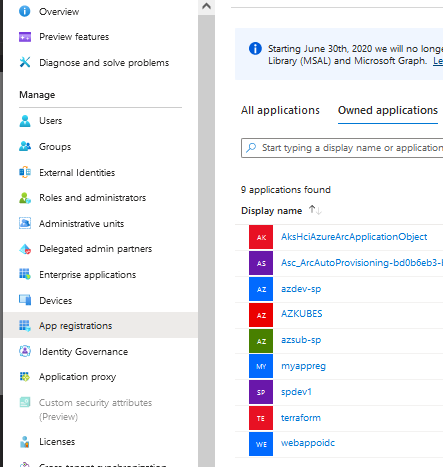
Task: Click the Devices icon
Action: (x=25, y=300)
